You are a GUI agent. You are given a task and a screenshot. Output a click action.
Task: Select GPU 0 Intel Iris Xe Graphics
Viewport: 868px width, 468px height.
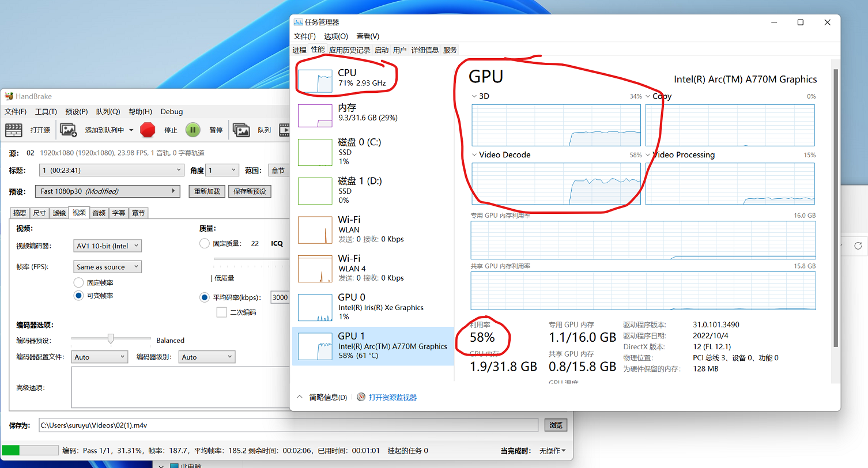pos(373,307)
